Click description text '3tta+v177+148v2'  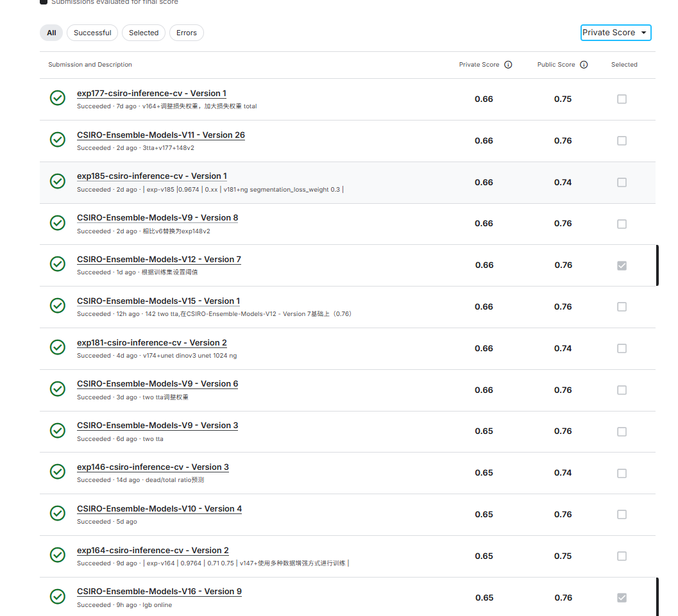click(168, 147)
